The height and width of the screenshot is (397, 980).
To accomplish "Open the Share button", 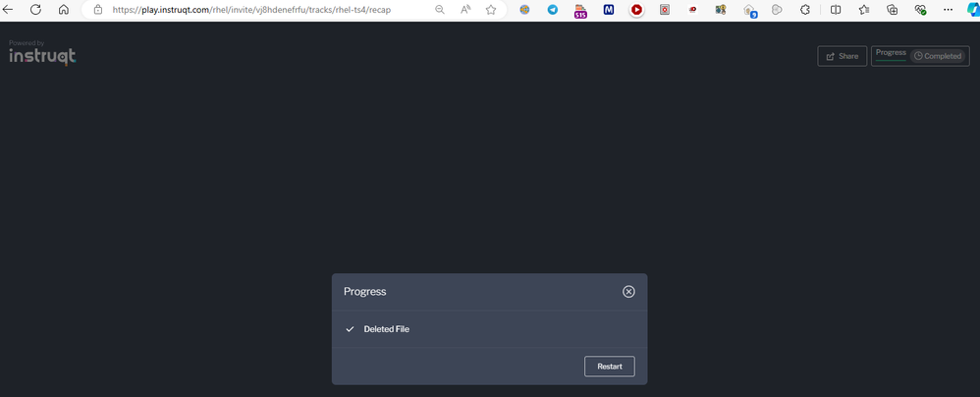I will coord(842,56).
